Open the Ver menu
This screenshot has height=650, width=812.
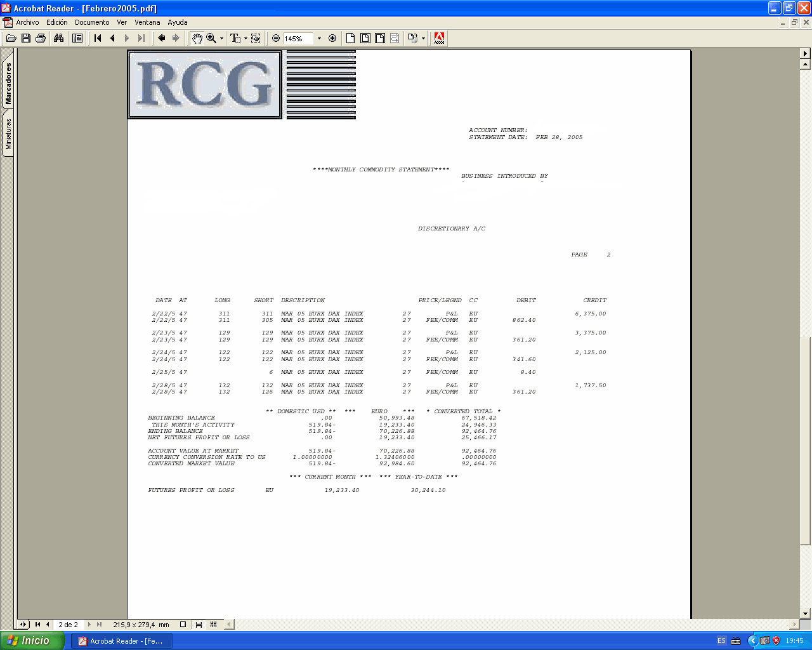pyautogui.click(x=122, y=22)
